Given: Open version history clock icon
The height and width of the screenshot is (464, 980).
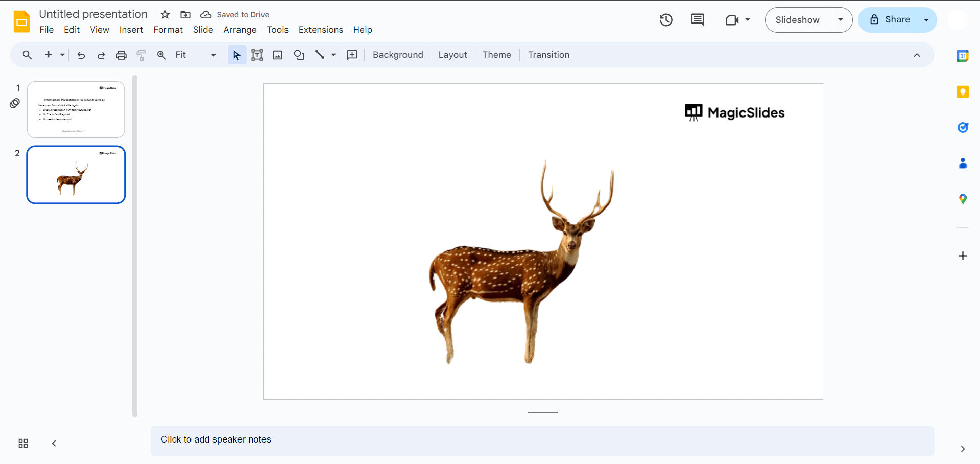Looking at the screenshot, I should [x=666, y=20].
